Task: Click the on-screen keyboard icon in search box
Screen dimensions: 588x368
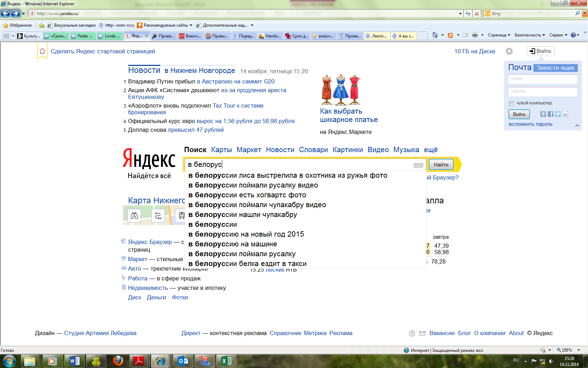Action: [x=418, y=165]
